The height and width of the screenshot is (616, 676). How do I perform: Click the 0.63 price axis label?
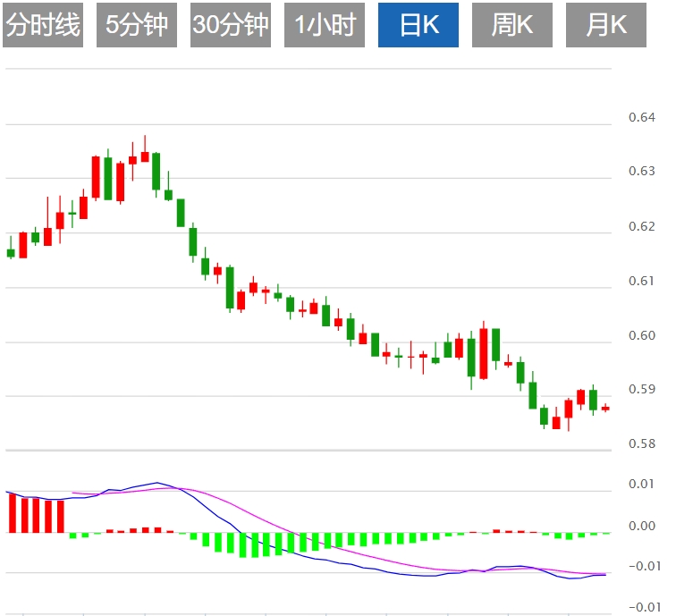(x=642, y=171)
